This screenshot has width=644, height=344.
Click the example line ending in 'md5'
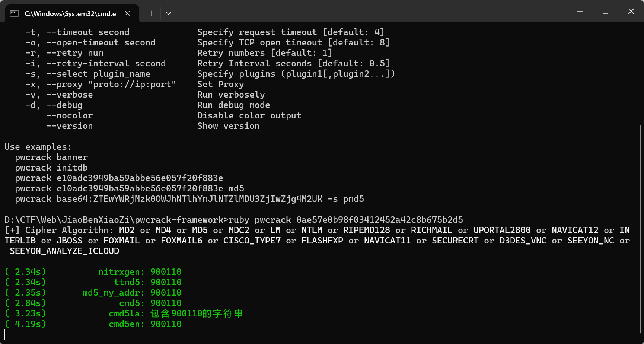pos(130,189)
